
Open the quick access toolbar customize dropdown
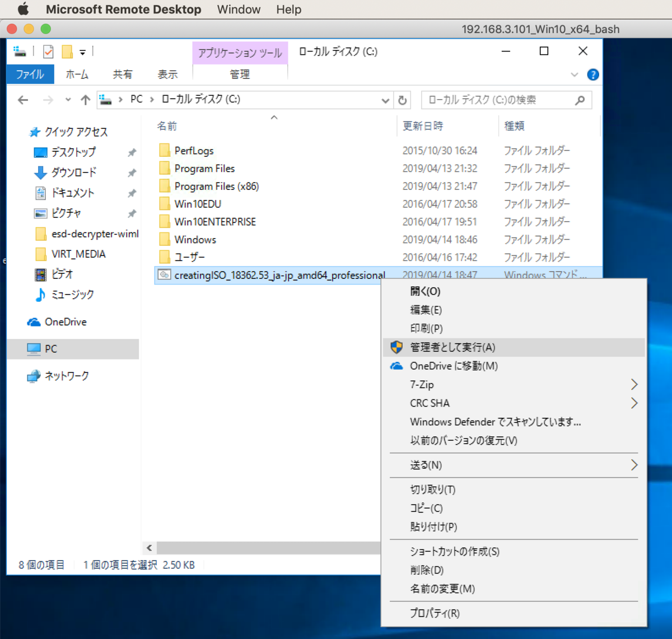[x=82, y=52]
